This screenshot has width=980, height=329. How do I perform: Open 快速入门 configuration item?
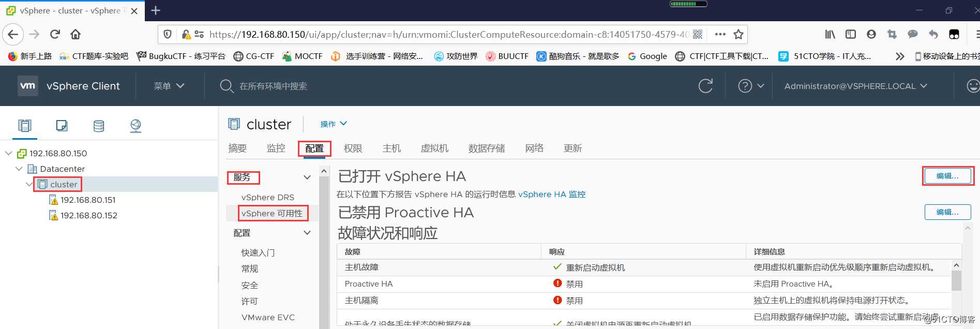pos(258,253)
